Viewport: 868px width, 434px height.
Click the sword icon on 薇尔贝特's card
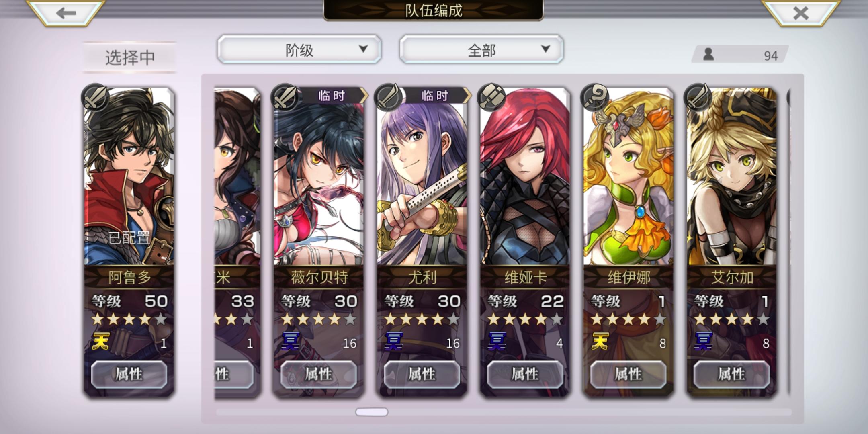(x=285, y=98)
